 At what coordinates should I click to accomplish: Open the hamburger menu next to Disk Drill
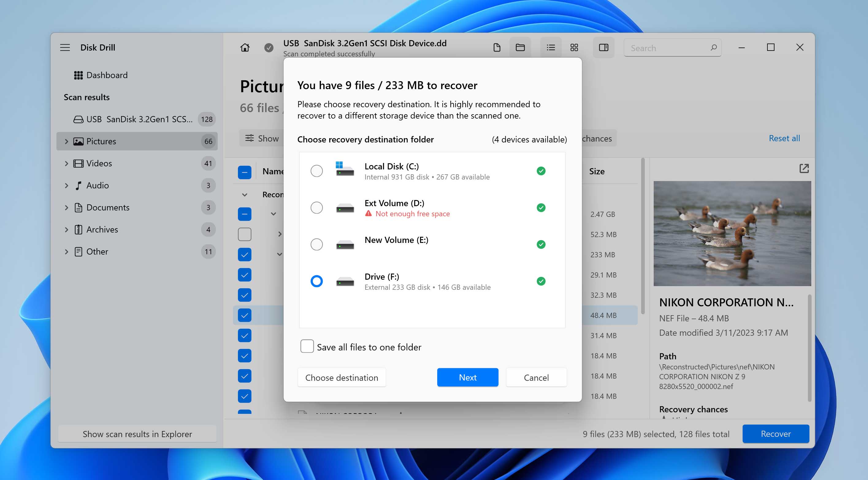coord(65,47)
